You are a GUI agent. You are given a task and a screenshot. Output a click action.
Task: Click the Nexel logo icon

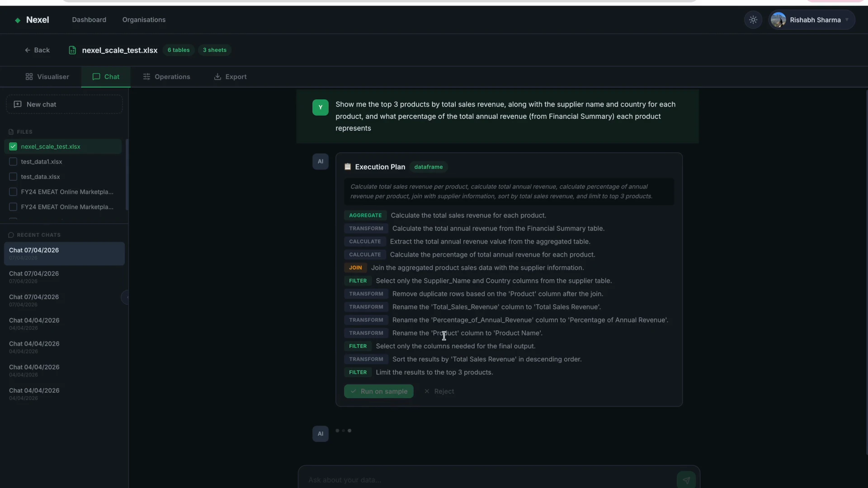click(x=18, y=20)
